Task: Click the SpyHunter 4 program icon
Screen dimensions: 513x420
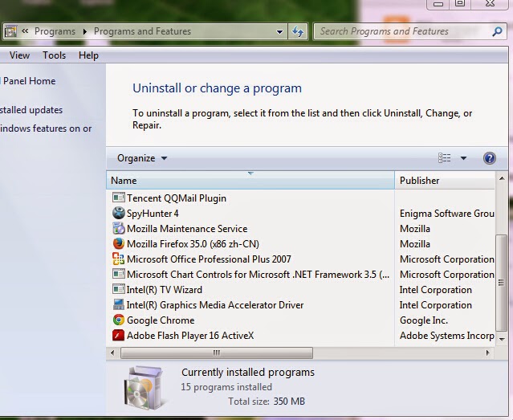Action: 118,213
